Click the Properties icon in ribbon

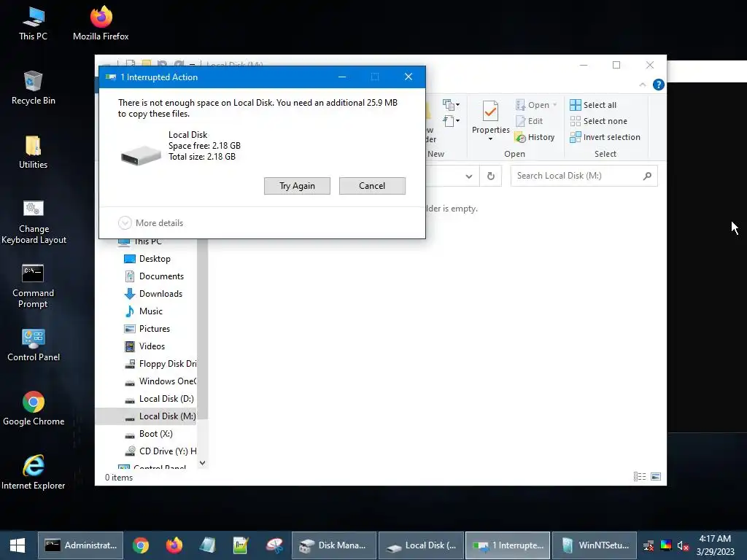tap(490, 112)
